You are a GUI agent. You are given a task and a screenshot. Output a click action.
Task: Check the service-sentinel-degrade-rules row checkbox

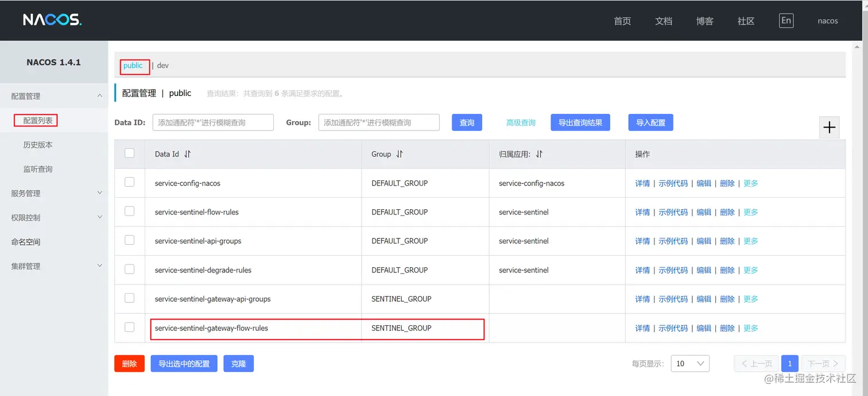(x=130, y=269)
